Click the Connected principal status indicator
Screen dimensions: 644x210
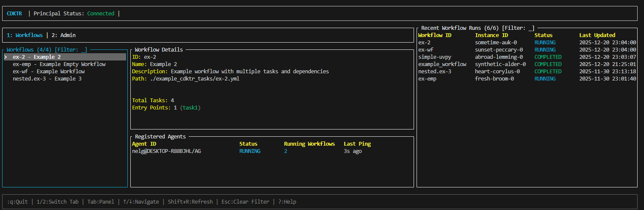pos(101,14)
